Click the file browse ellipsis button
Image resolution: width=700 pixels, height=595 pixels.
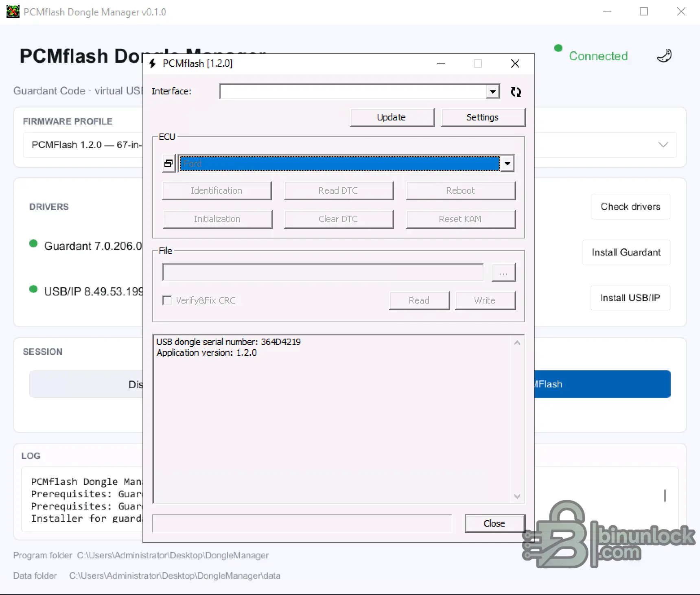pyautogui.click(x=503, y=272)
